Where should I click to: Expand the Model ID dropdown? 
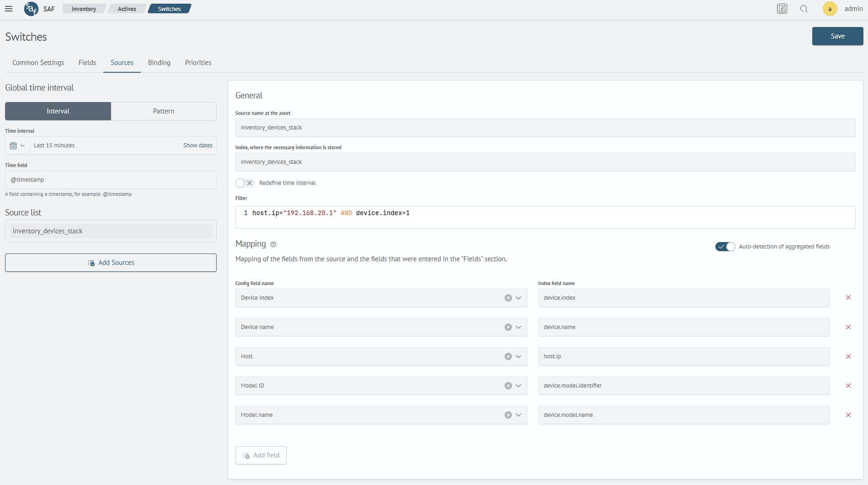coord(518,386)
